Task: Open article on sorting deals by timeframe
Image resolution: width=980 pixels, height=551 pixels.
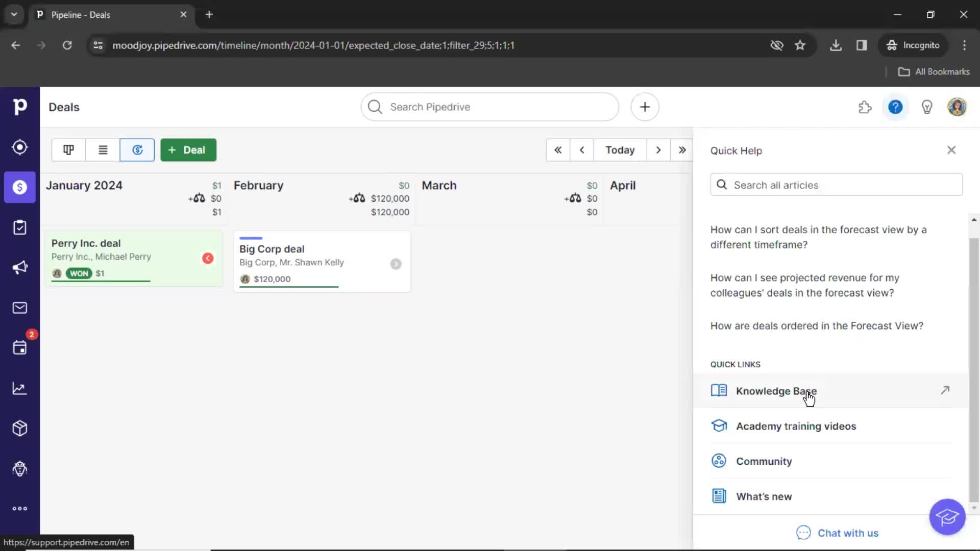Action: 819,237
